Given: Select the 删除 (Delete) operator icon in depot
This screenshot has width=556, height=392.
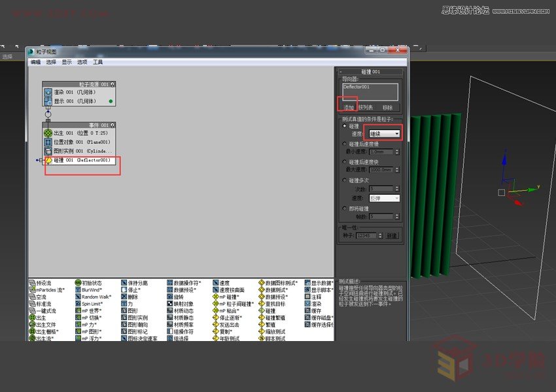Looking at the screenshot, I should pyautogui.click(x=124, y=295).
